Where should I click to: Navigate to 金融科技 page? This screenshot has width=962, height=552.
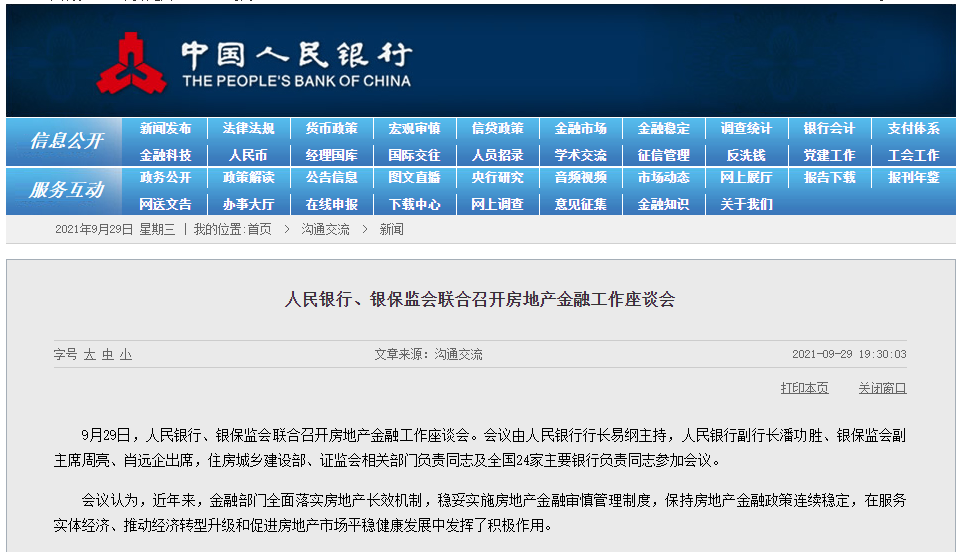[x=165, y=155]
